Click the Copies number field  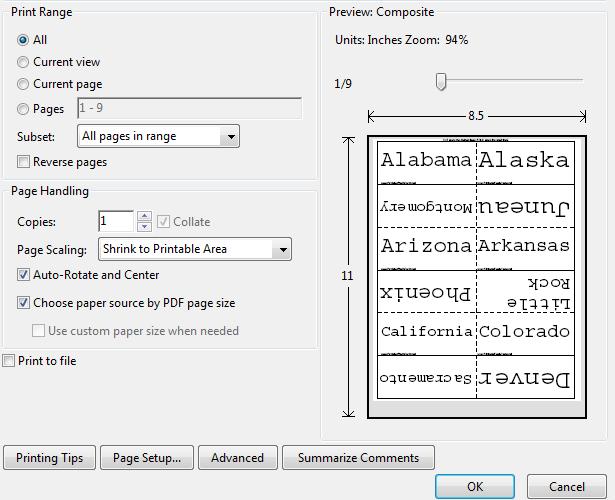pyautogui.click(x=115, y=221)
